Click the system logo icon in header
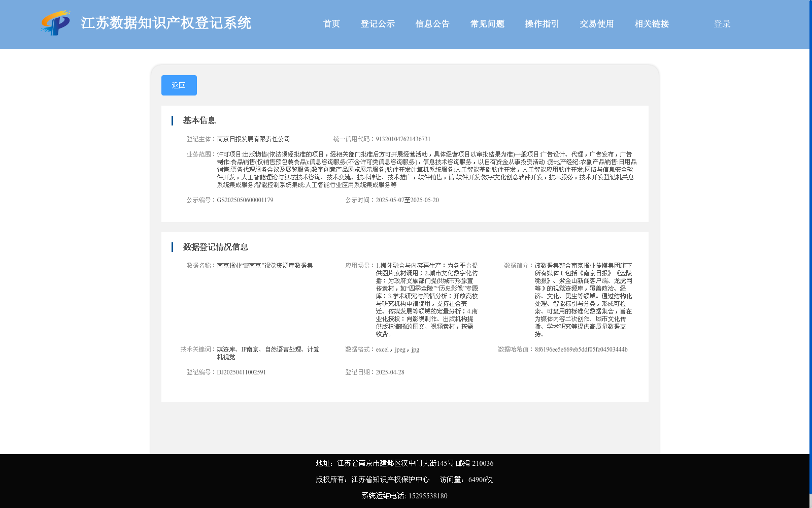812x508 pixels. coord(56,23)
